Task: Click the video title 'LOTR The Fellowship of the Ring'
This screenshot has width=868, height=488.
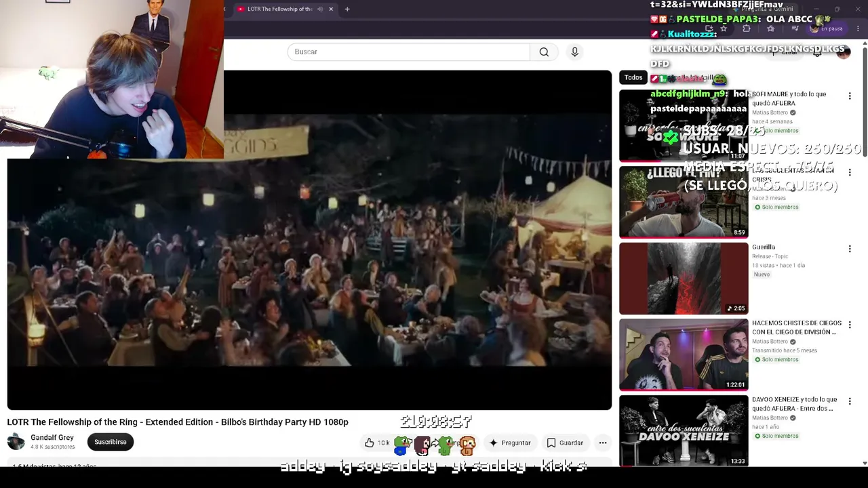Action: 178,422
